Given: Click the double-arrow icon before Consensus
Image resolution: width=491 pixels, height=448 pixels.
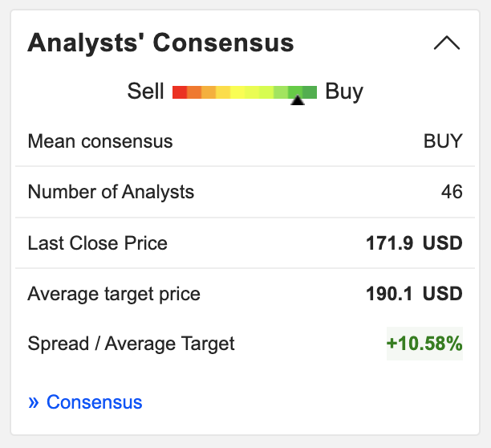Looking at the screenshot, I should [34, 402].
